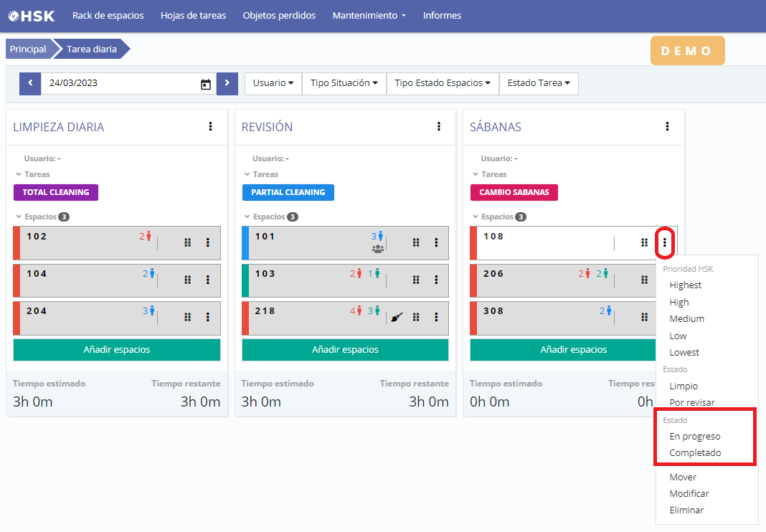
Task: Click Principal breadcrumb link
Action: pyautogui.click(x=28, y=49)
